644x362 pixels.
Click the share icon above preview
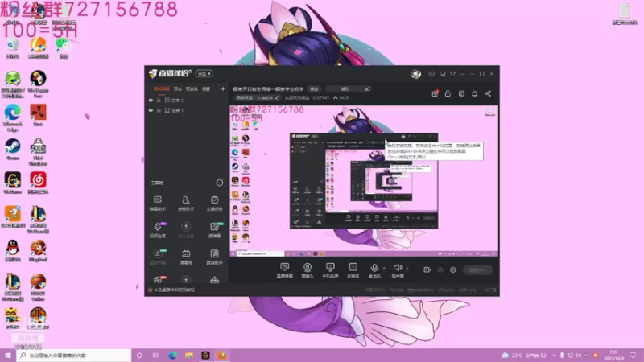pyautogui.click(x=488, y=93)
